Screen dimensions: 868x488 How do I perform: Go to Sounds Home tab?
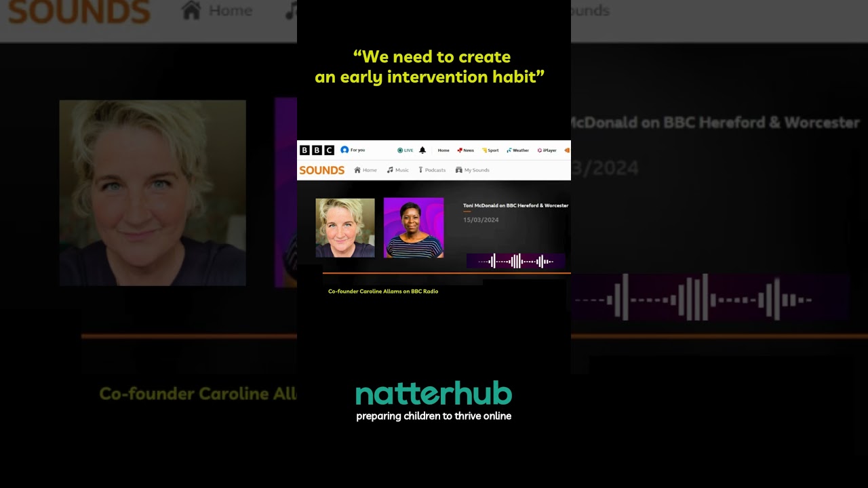pos(366,170)
